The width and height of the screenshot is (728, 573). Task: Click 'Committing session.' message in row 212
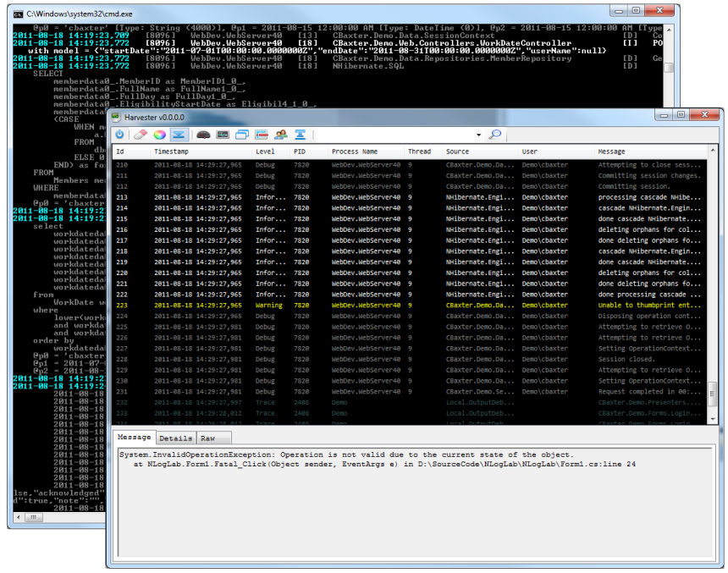(634, 186)
